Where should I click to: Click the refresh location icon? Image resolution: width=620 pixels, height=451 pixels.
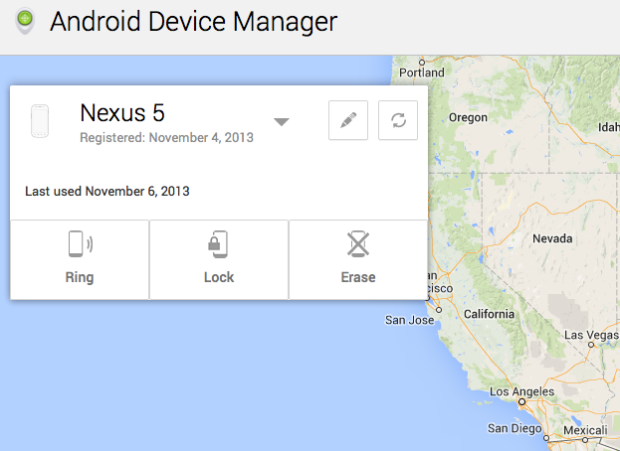(x=398, y=120)
